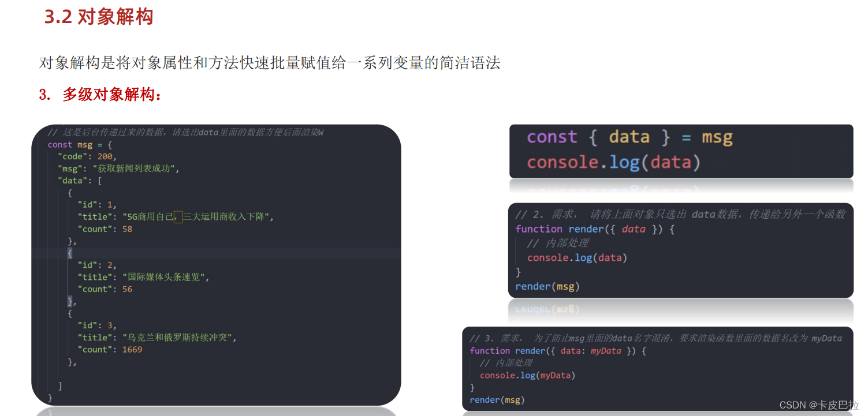Click the line "msg": "获取新闻列表成功"
The width and height of the screenshot is (868, 416).
pyautogui.click(x=118, y=168)
